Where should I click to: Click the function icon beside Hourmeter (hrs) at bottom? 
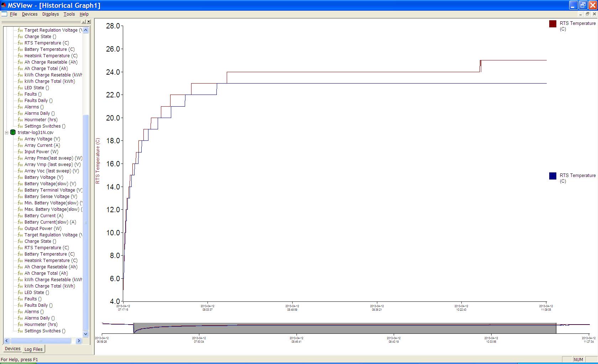coord(20,325)
